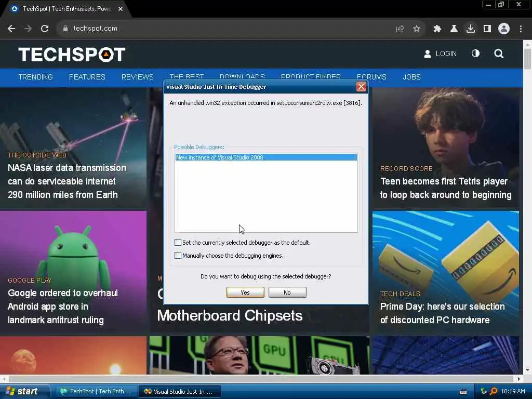Open Teen Tetris player article
532x399 pixels.
click(446, 188)
